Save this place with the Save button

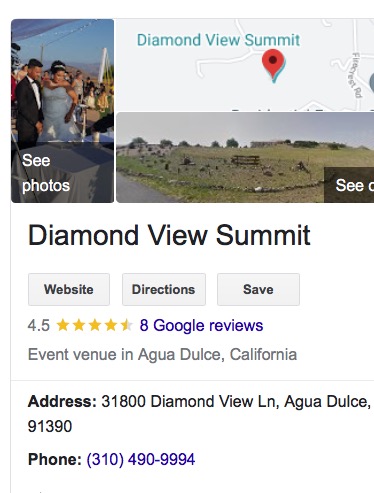[x=258, y=289]
